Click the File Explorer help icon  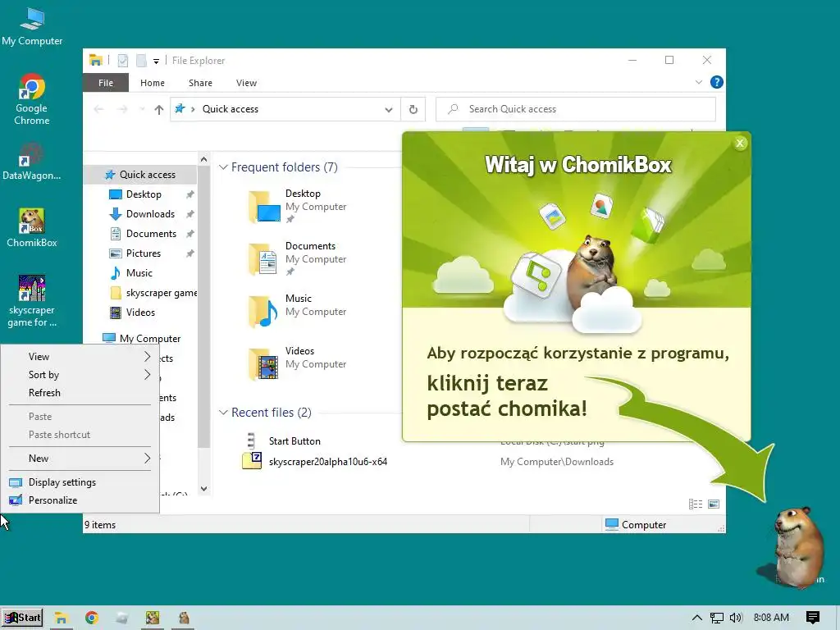[716, 82]
